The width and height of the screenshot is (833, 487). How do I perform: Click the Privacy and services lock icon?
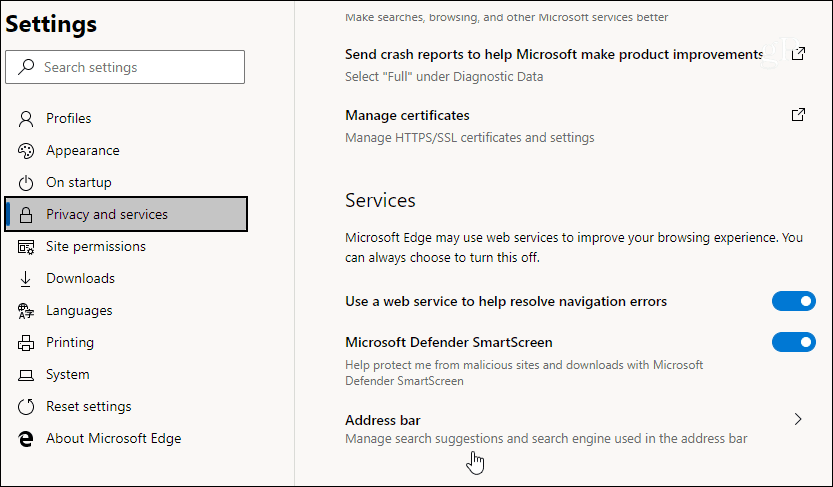pyautogui.click(x=26, y=215)
